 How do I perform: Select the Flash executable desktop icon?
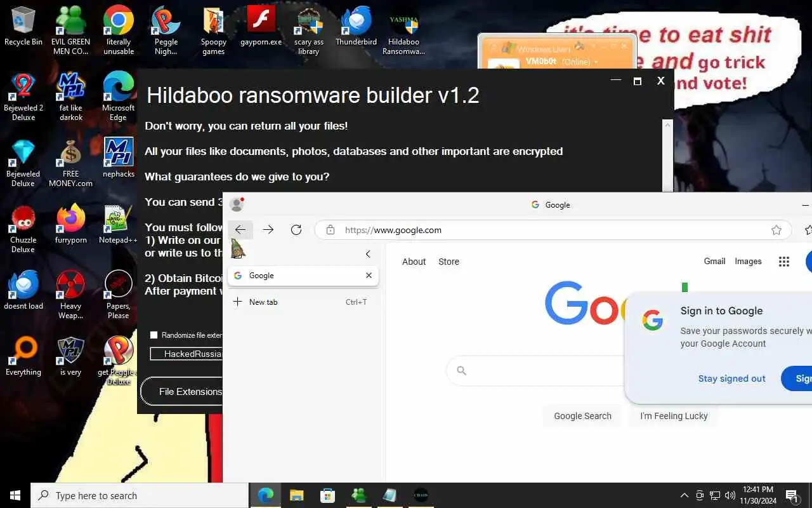click(261, 27)
